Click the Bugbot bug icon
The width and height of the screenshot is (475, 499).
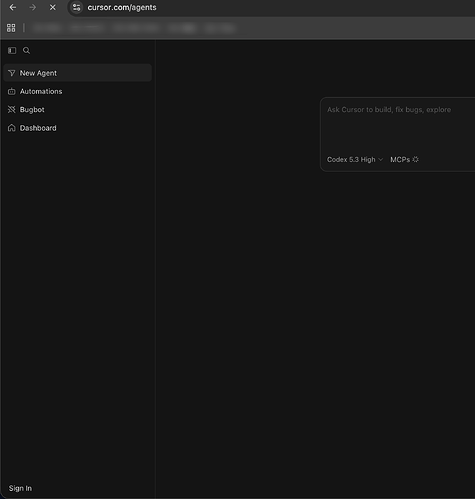(12, 110)
